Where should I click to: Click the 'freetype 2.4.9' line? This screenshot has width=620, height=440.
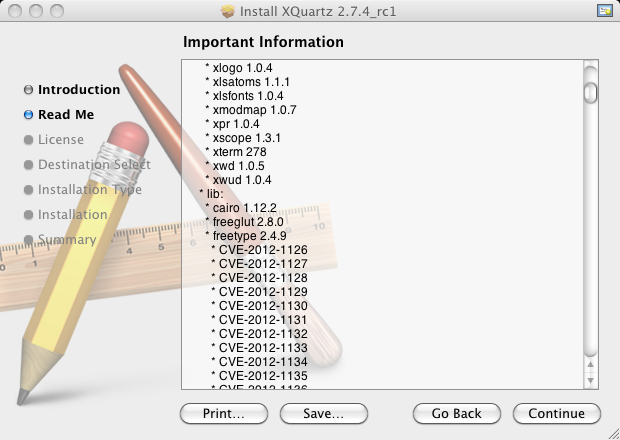click(x=246, y=236)
